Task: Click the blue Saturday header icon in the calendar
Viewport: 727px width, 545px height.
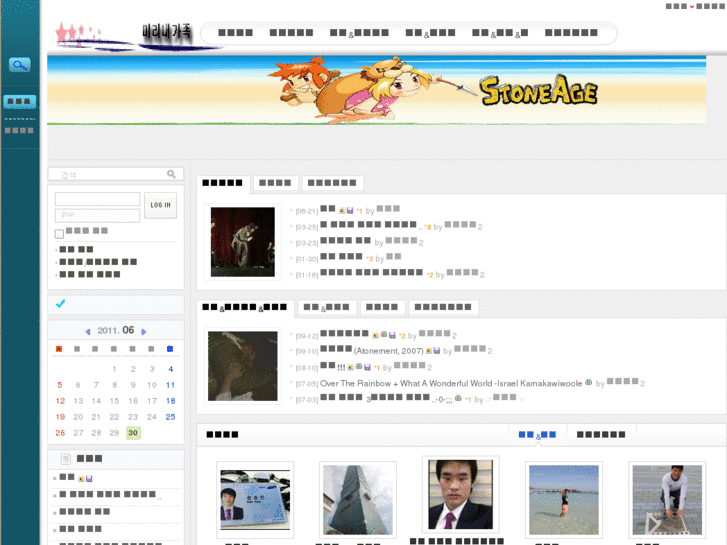Action: pos(170,349)
